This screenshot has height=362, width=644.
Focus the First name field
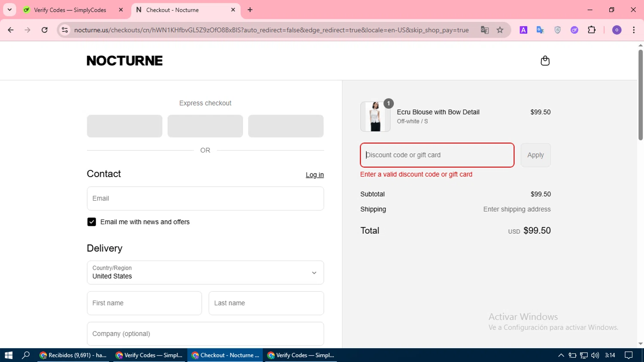coord(144,303)
